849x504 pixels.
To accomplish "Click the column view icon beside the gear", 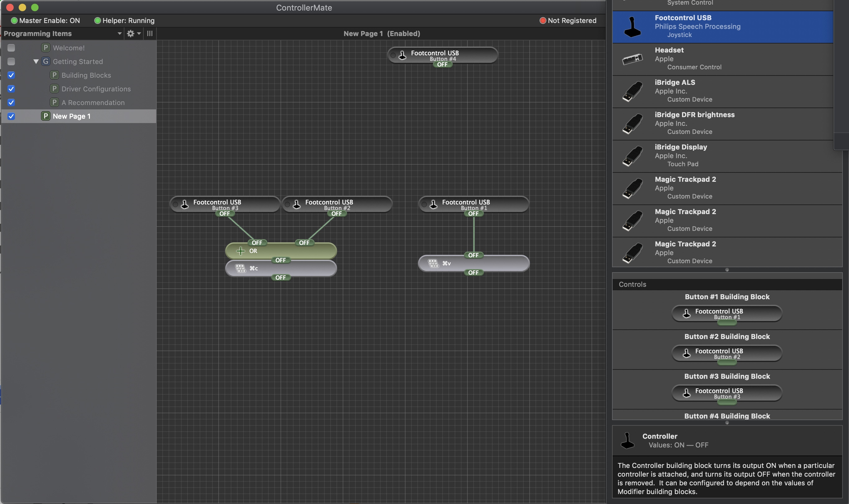I will point(150,33).
